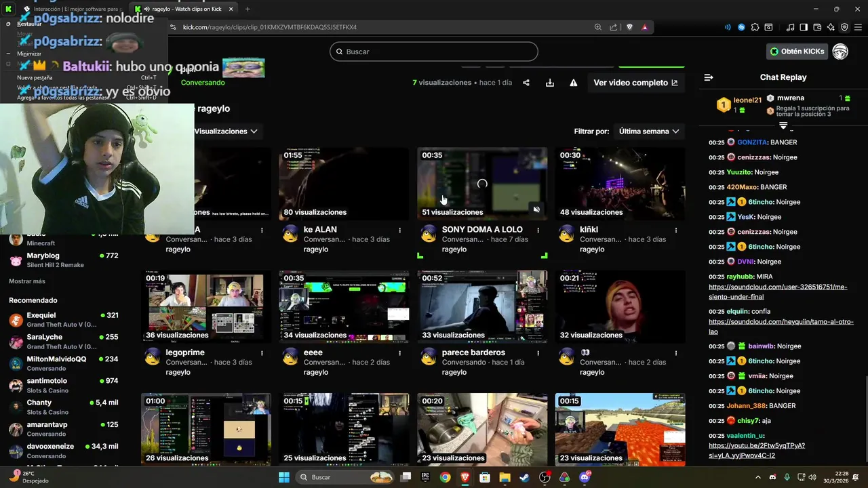This screenshot has width=868, height=488.
Task: Open santimotolo Slots & Casino channel
Action: pyautogui.click(x=64, y=385)
